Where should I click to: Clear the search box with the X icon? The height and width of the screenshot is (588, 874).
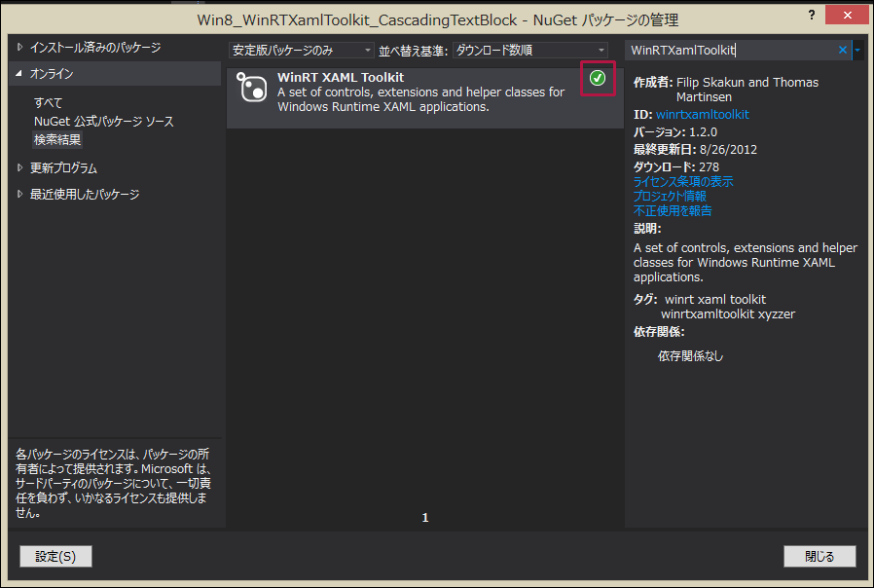pos(842,51)
